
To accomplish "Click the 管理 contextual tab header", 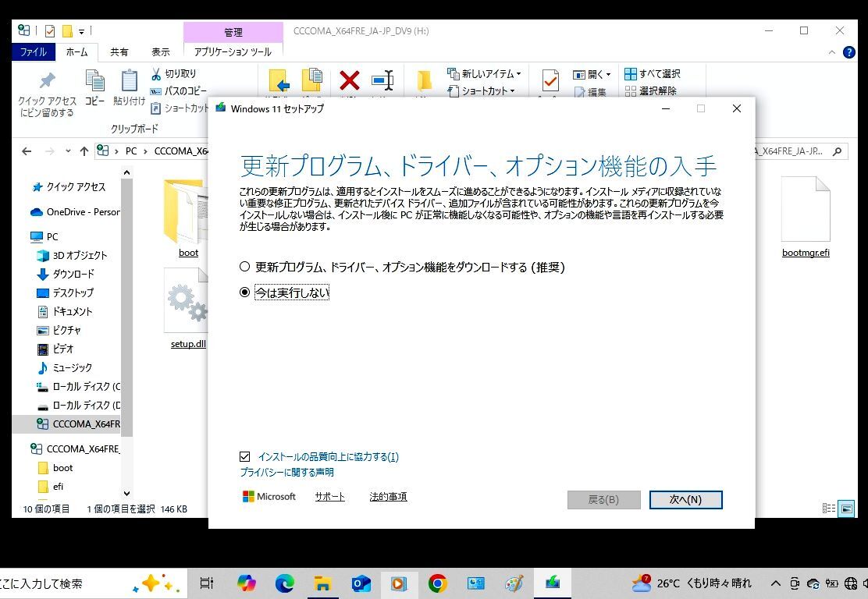I will point(233,32).
